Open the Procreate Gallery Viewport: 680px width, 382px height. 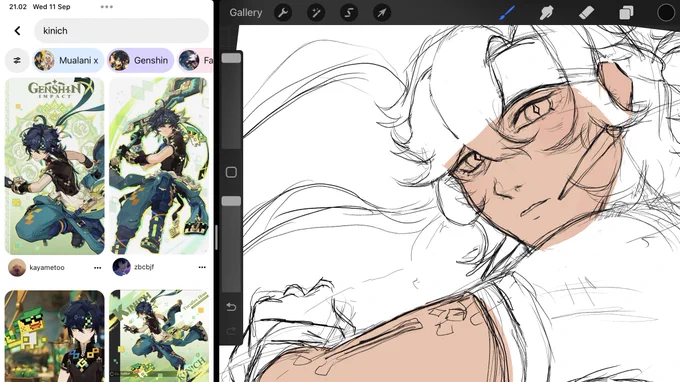click(x=245, y=13)
